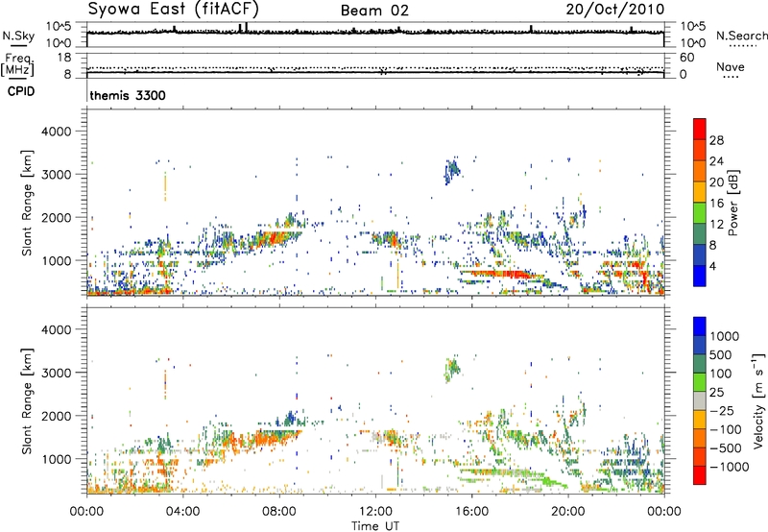The image size is (768, 532).
Task: Pick the orange 20–24 Power color bar segment
Action: click(x=700, y=171)
